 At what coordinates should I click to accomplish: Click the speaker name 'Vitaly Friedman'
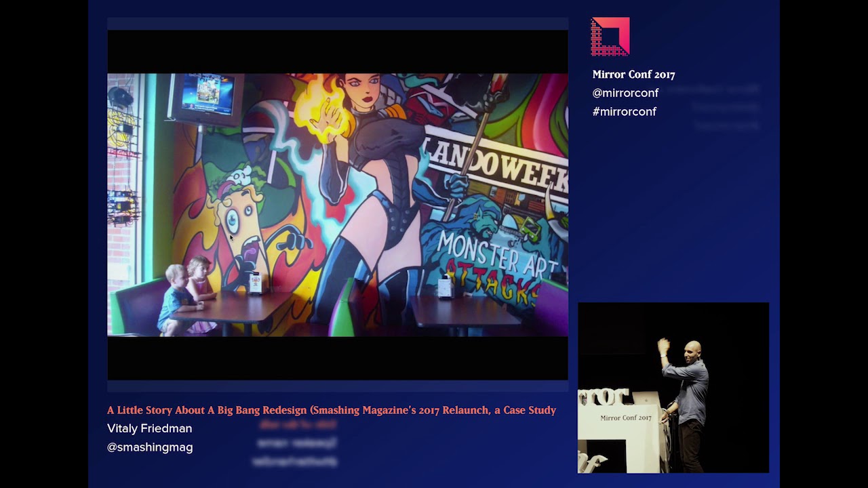[149, 428]
